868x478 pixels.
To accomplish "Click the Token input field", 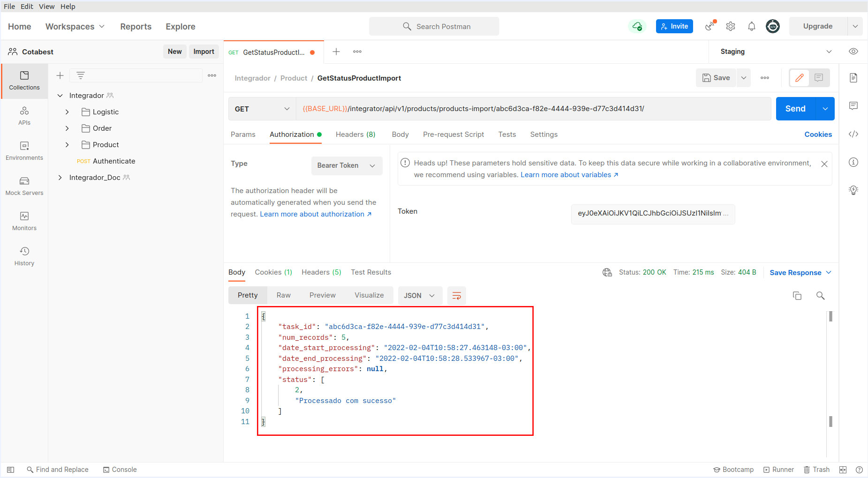I will 653,214.
